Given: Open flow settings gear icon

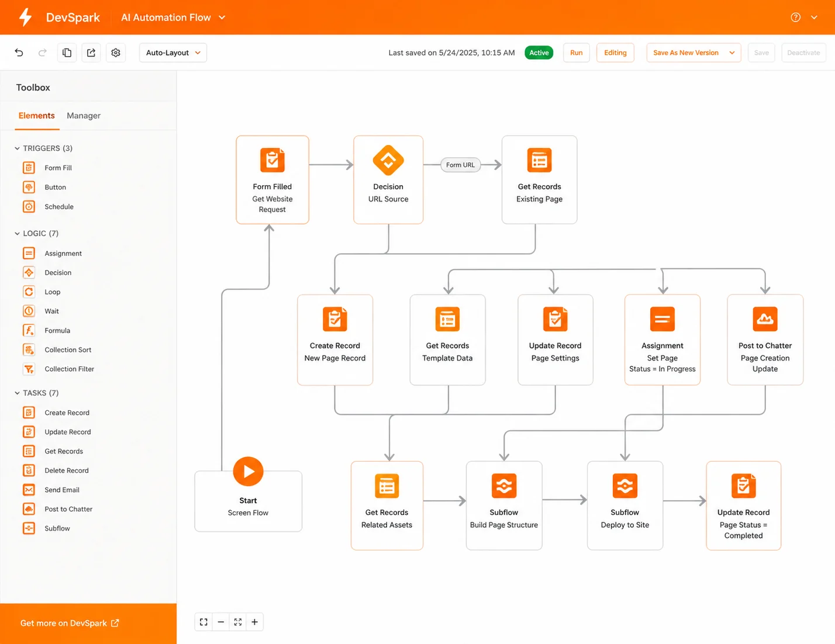Looking at the screenshot, I should click(x=116, y=53).
